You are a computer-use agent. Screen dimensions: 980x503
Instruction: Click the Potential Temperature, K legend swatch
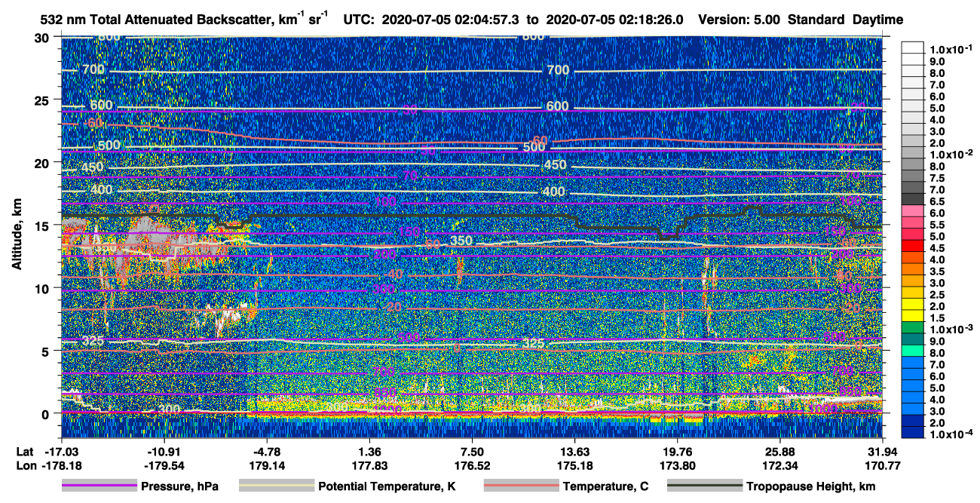click(x=277, y=486)
